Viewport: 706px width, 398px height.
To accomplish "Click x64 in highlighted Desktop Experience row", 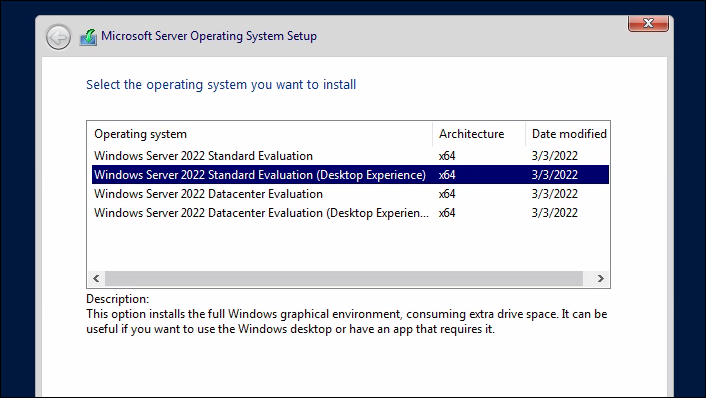I will click(x=447, y=175).
